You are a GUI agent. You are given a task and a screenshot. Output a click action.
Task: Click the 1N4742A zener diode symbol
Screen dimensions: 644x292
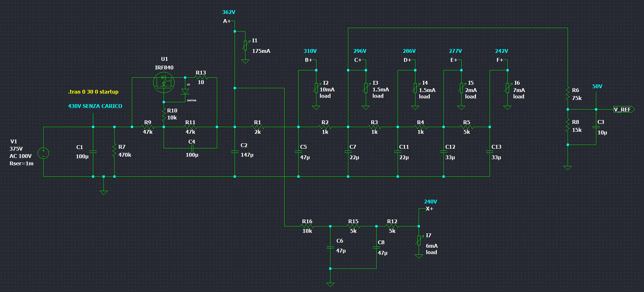(185, 92)
